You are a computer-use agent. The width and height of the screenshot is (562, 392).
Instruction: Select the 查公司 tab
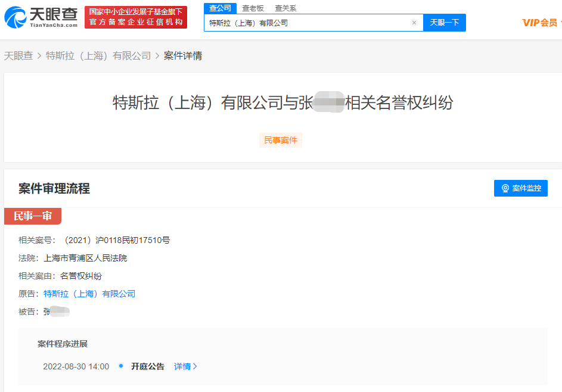[x=219, y=8]
